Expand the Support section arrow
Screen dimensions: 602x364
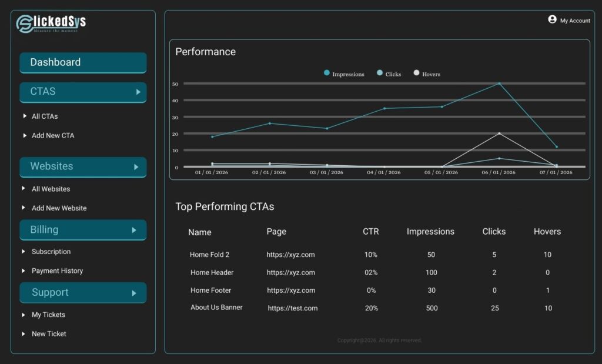pos(134,293)
